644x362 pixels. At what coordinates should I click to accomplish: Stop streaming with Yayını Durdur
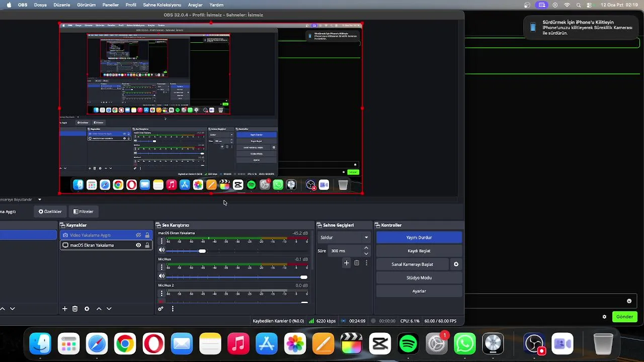click(x=419, y=237)
